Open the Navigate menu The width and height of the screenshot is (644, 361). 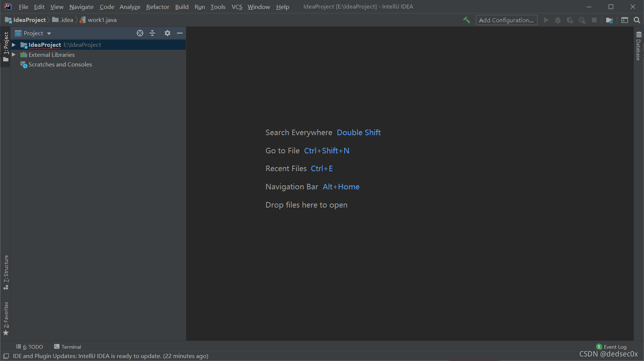point(81,7)
